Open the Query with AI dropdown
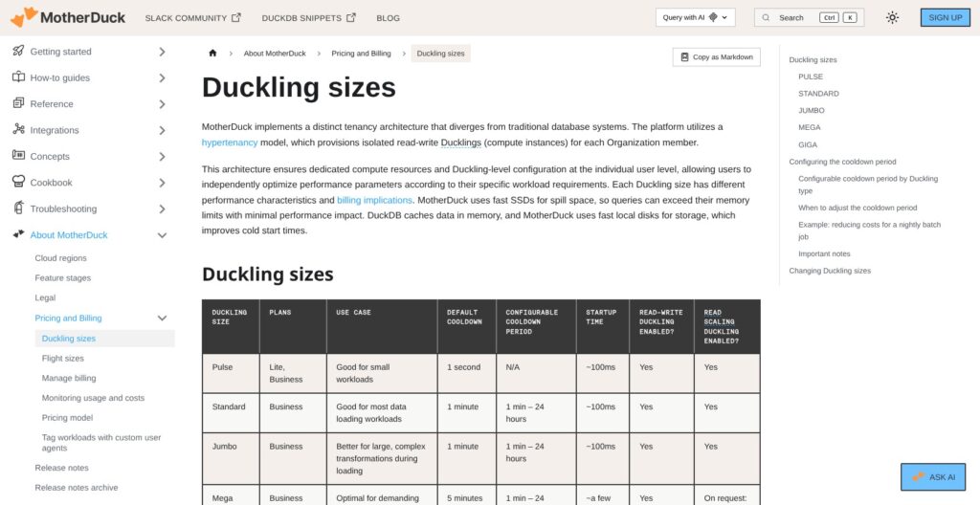980x505 pixels. (695, 17)
